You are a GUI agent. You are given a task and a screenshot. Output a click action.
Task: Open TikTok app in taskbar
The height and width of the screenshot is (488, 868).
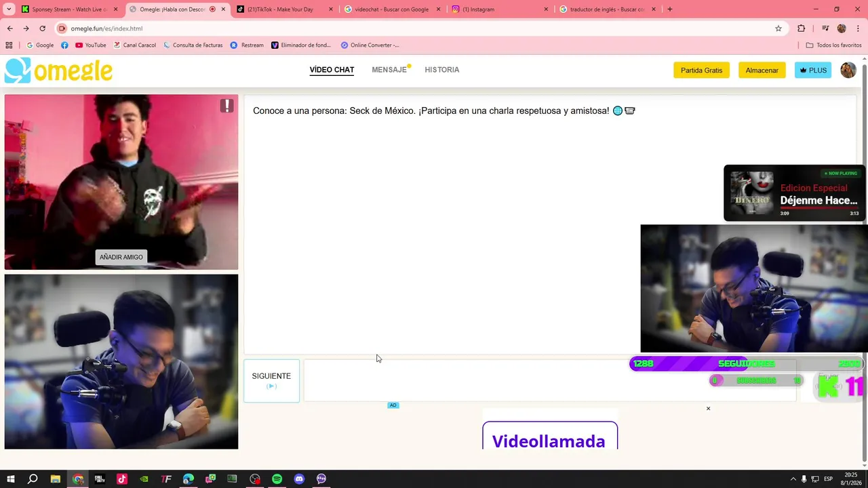122,479
